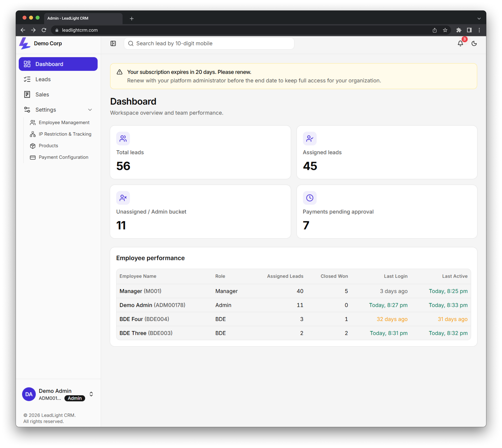Open the browser side panel icon
This screenshot has width=502, height=448.
[469, 30]
